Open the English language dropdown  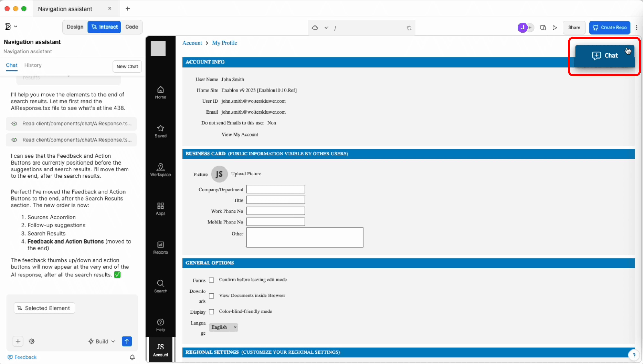click(223, 327)
